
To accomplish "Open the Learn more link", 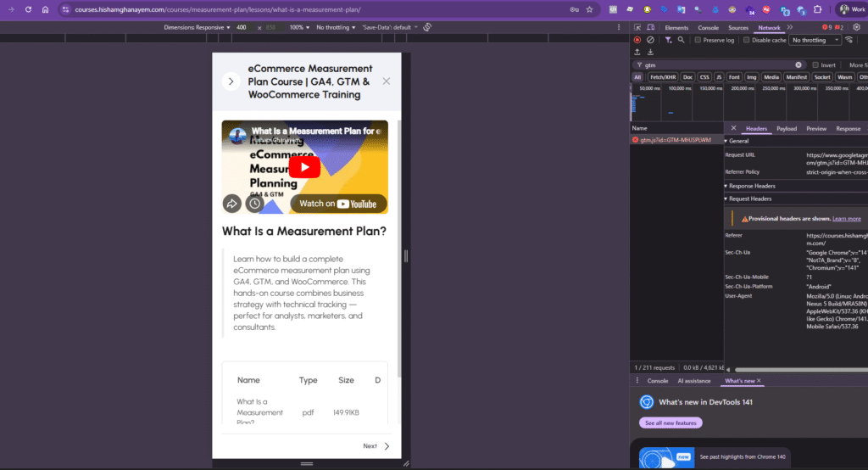I will [x=846, y=218].
